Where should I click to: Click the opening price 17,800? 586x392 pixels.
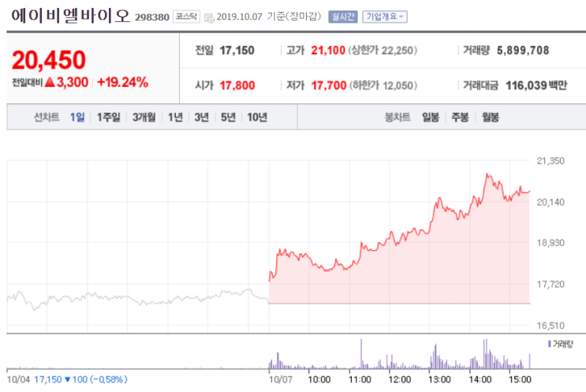pos(237,85)
